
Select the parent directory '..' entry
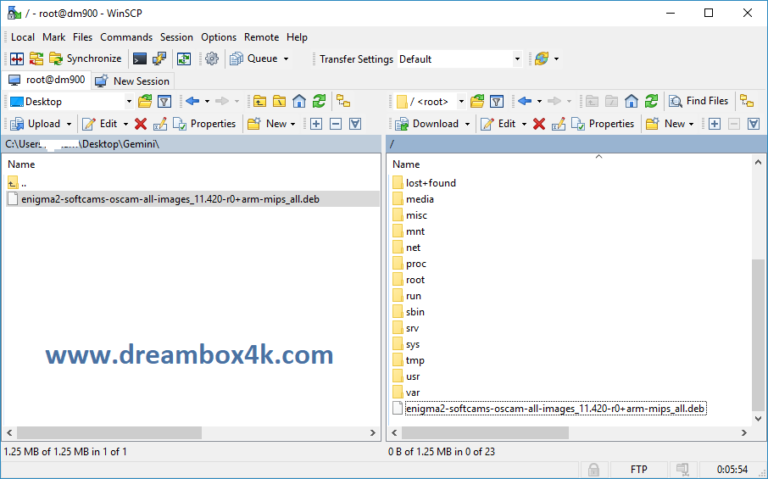[17, 183]
